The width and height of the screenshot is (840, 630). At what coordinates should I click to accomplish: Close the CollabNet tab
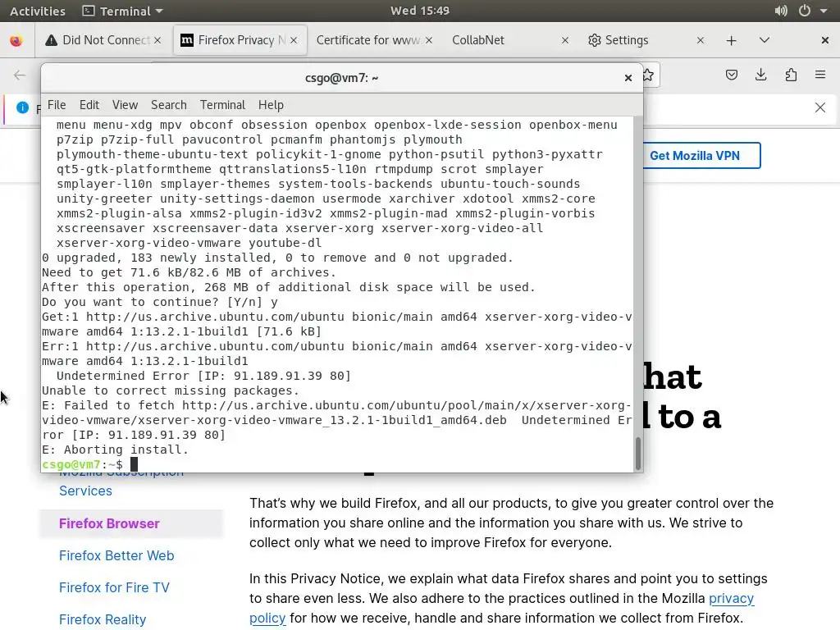565,40
